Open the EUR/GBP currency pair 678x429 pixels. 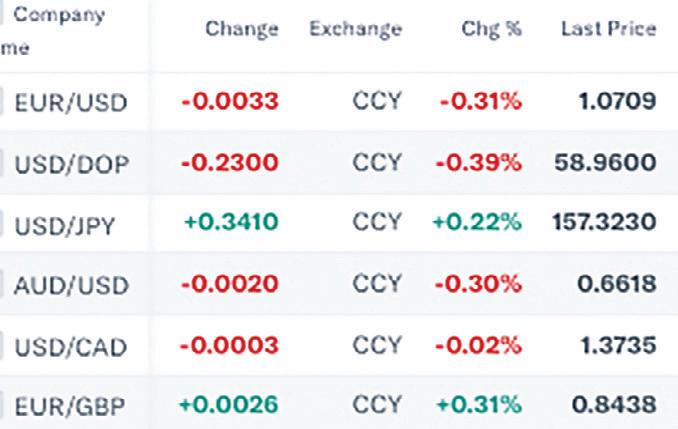(x=70, y=407)
